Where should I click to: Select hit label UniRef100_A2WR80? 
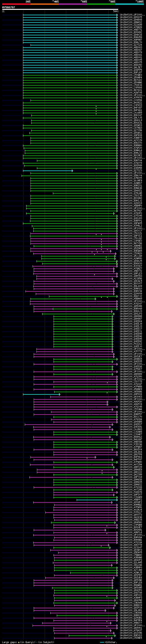[131, 258]
